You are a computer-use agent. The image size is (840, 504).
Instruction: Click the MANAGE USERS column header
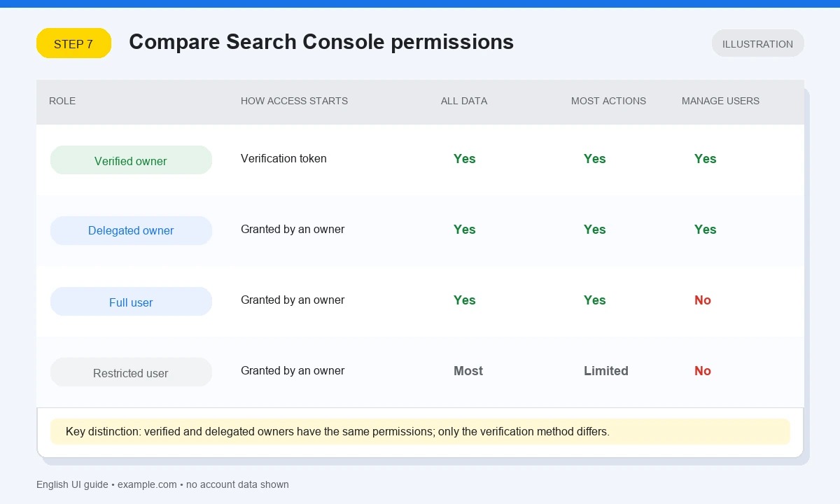coord(720,101)
